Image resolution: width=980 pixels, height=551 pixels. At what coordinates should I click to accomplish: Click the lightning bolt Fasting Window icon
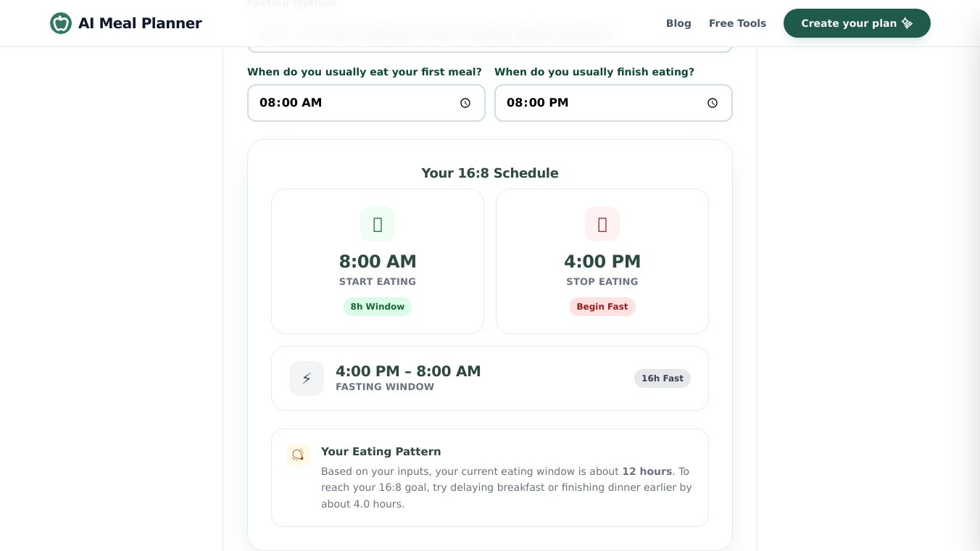(x=307, y=378)
